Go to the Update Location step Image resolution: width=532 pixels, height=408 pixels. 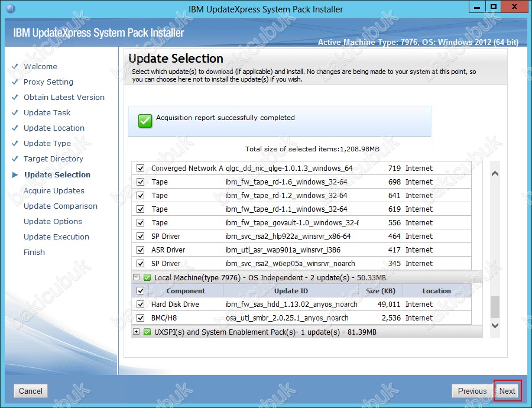tap(54, 128)
